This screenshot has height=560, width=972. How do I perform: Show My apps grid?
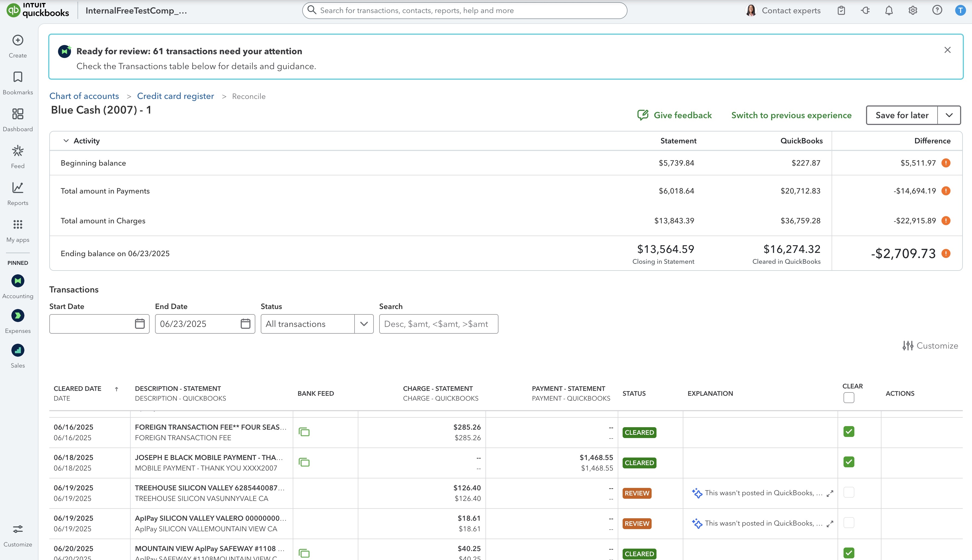pos(18,231)
